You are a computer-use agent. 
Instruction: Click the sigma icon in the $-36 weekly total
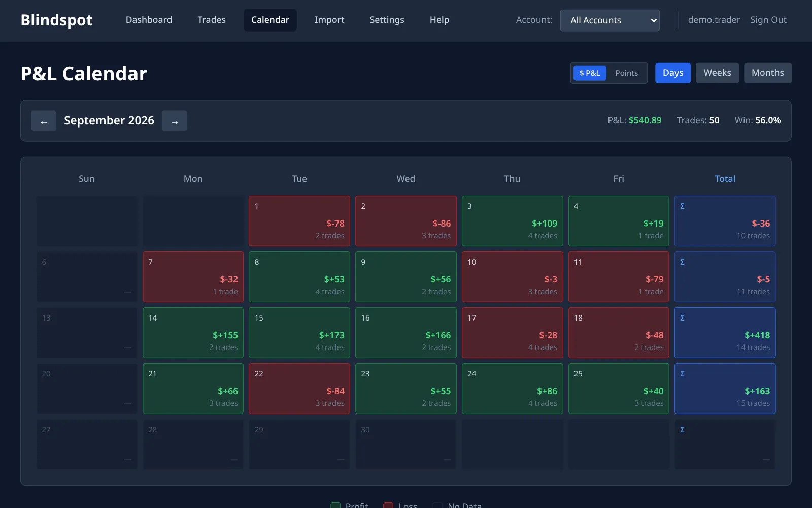(x=682, y=206)
